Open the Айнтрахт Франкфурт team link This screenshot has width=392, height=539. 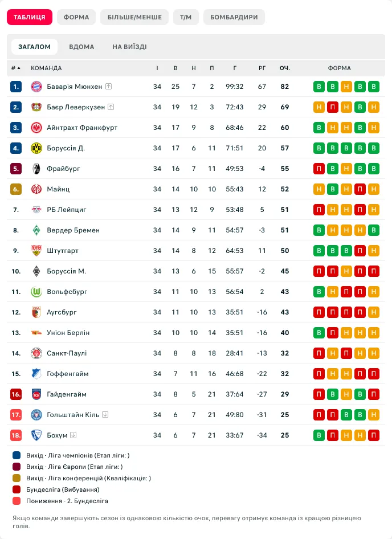coord(82,128)
